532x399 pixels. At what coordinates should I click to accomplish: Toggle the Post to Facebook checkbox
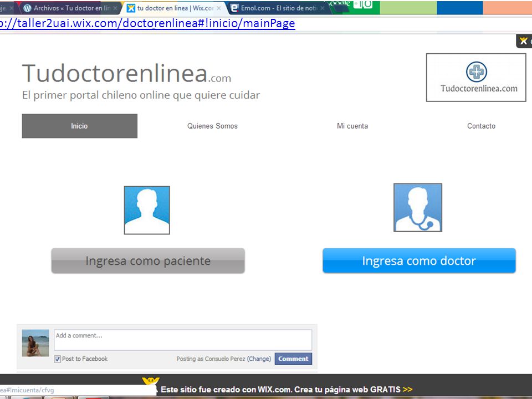point(58,359)
